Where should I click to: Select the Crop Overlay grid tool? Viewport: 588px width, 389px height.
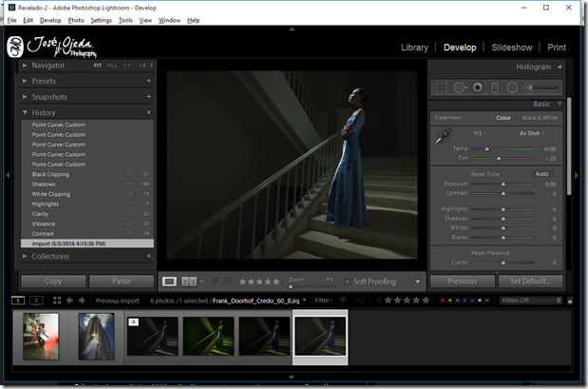442,88
